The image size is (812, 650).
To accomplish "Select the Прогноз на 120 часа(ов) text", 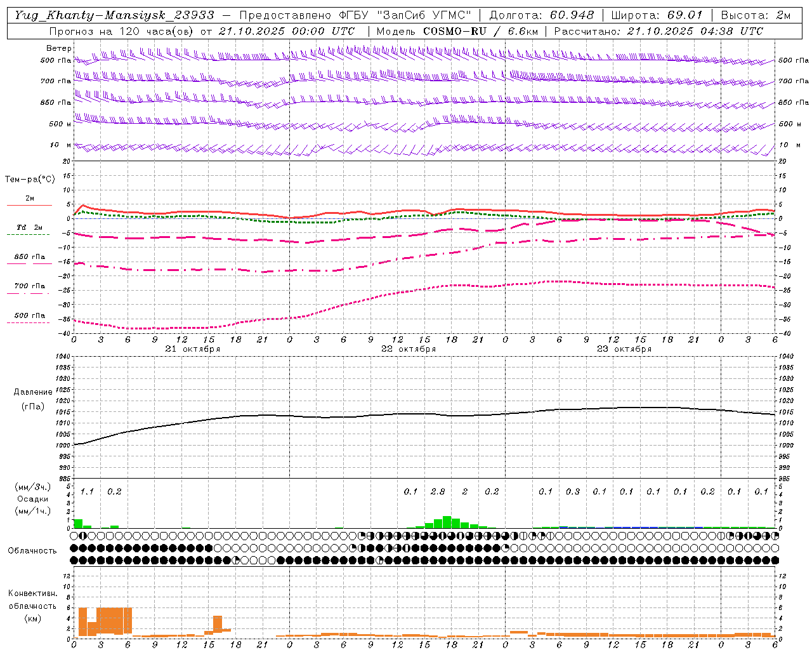I will pyautogui.click(x=122, y=31).
